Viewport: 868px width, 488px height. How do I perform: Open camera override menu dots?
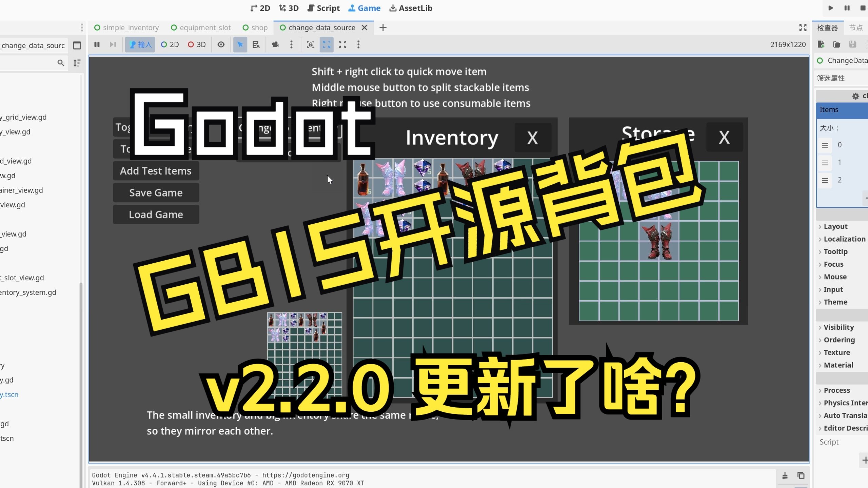pos(291,44)
